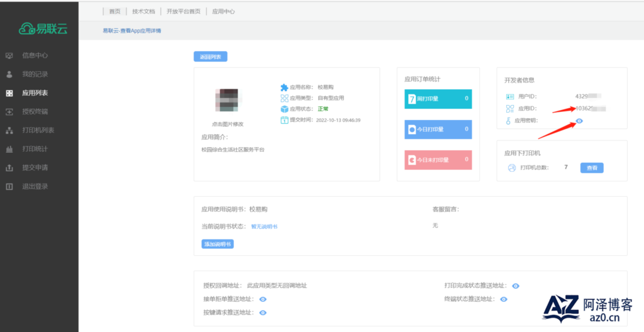Click the 退出登录 icon in sidebar
Viewport: 644px width, 332px height.
(x=9, y=187)
